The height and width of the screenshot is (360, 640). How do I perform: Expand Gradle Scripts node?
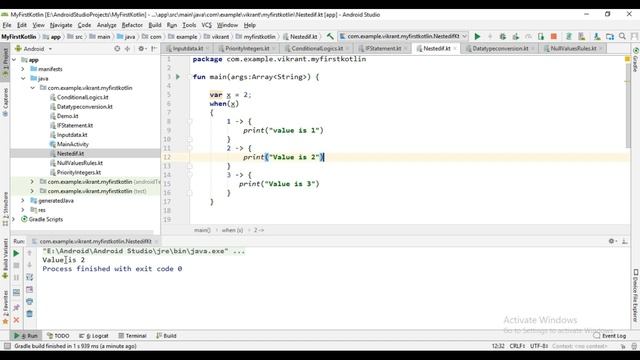[x=14, y=219]
